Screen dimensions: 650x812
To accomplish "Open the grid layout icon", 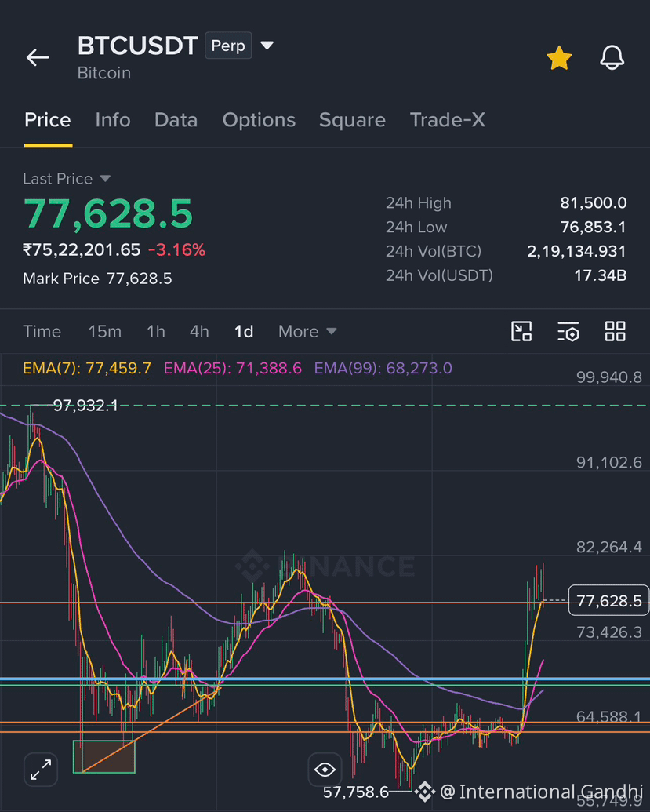I will pyautogui.click(x=616, y=331).
